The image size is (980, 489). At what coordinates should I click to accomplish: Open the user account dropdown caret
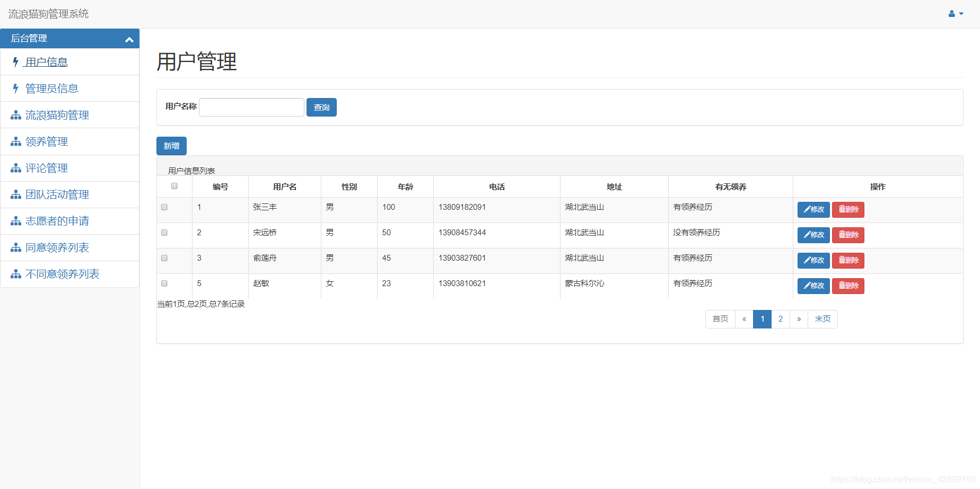[x=961, y=14]
